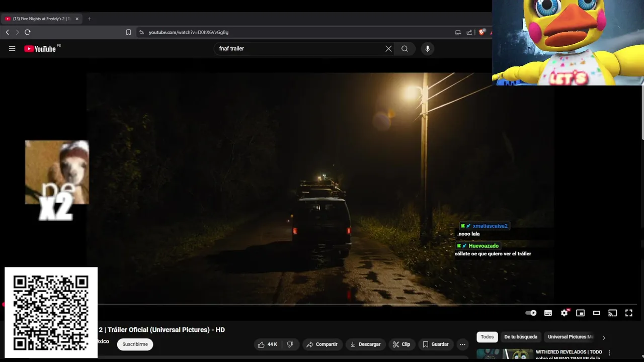644x362 pixels.
Task: Click the share page icon in toolbar
Action: (469, 32)
